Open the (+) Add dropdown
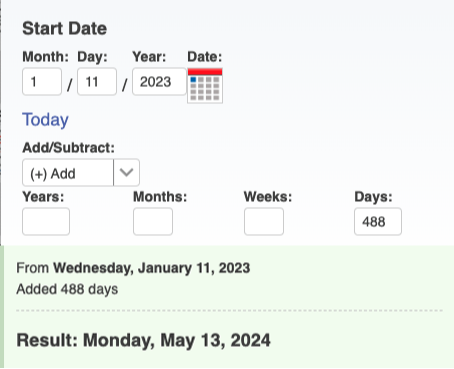The height and width of the screenshot is (369, 454). pyautogui.click(x=81, y=173)
